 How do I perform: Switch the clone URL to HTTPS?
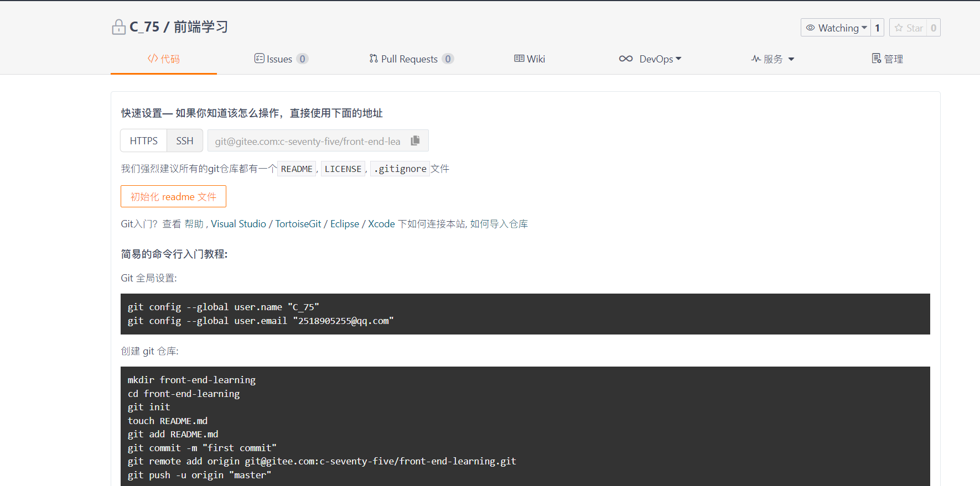point(144,141)
